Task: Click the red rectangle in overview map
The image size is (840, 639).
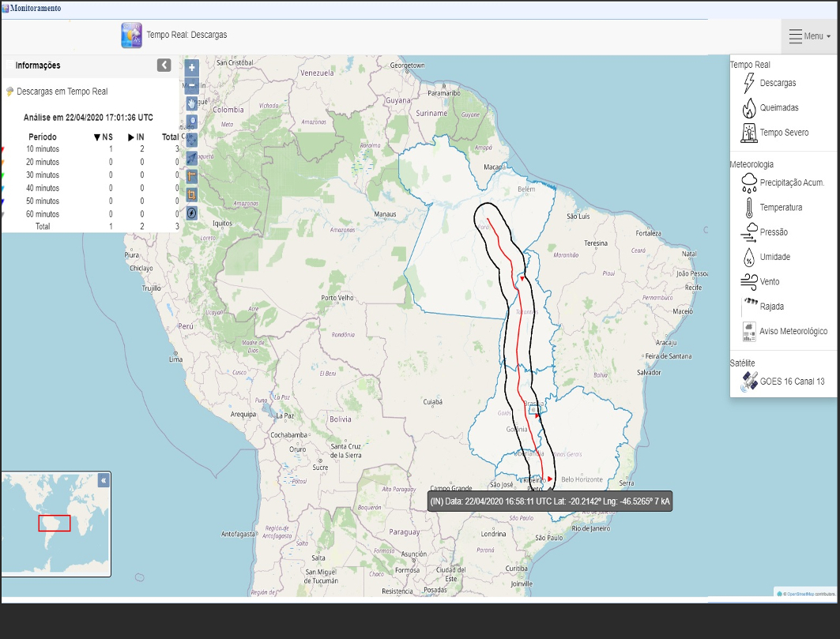Action: coord(54,524)
